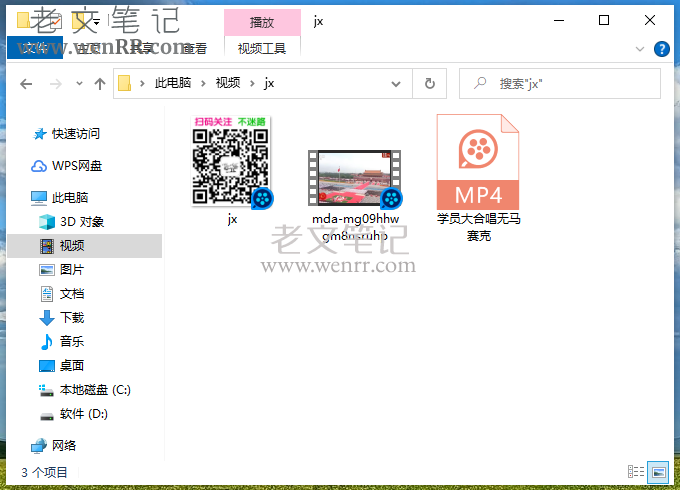Open 软件 (D:) drive
Screen dimensions: 680x490
pos(73,414)
